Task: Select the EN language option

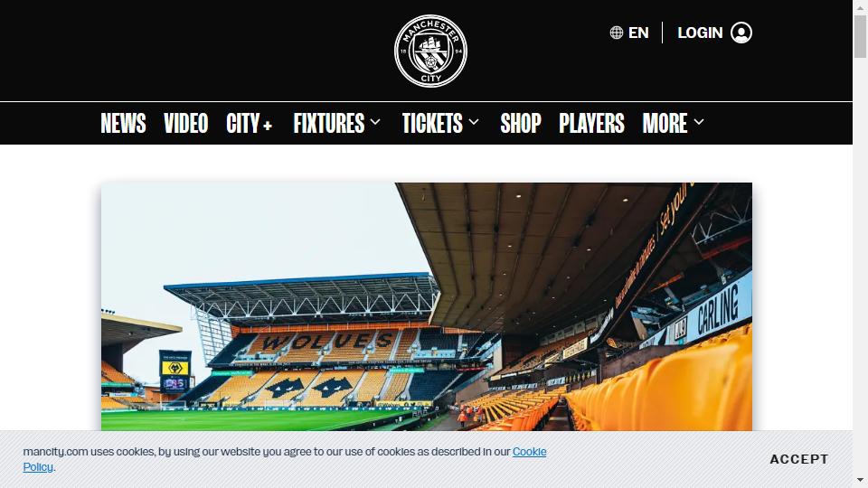Action: pyautogui.click(x=638, y=33)
